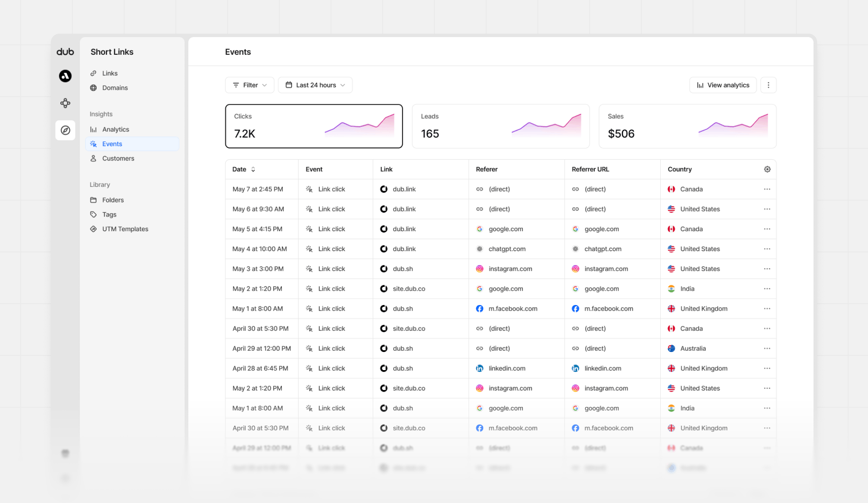This screenshot has height=503, width=868.
Task: Open the integrations icon in left rail
Action: point(65,103)
